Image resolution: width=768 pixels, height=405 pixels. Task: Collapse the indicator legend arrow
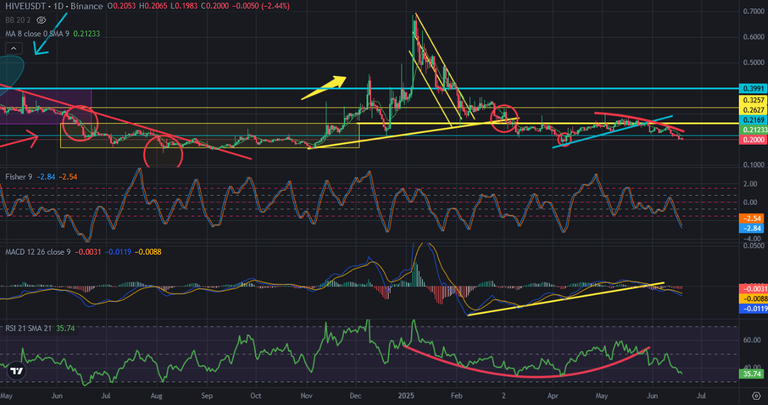click(x=14, y=48)
